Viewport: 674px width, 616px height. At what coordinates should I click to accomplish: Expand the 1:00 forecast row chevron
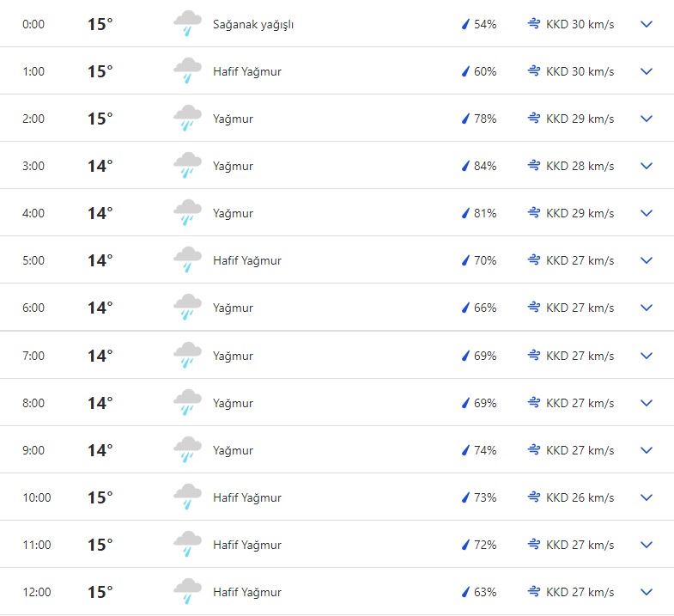[647, 71]
